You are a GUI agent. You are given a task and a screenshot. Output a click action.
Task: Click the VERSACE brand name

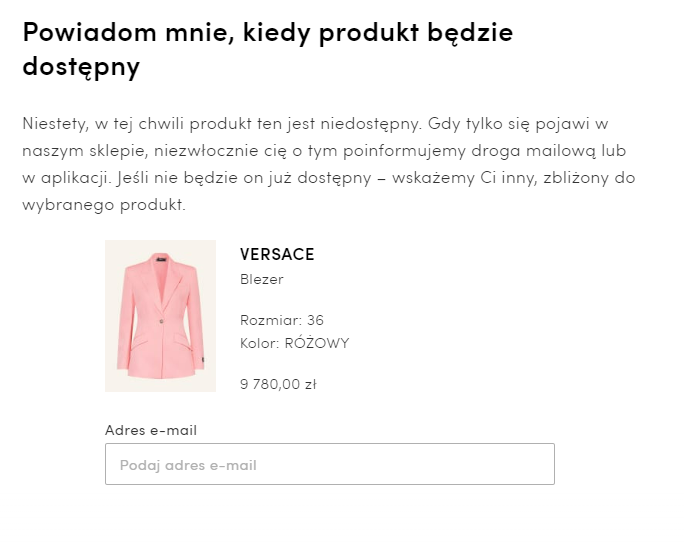tap(277, 254)
